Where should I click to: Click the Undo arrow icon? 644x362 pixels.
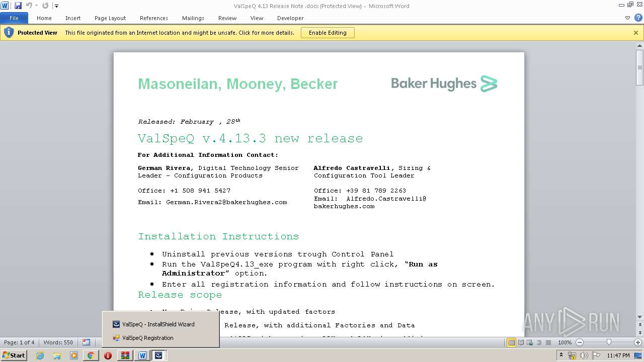(29, 6)
